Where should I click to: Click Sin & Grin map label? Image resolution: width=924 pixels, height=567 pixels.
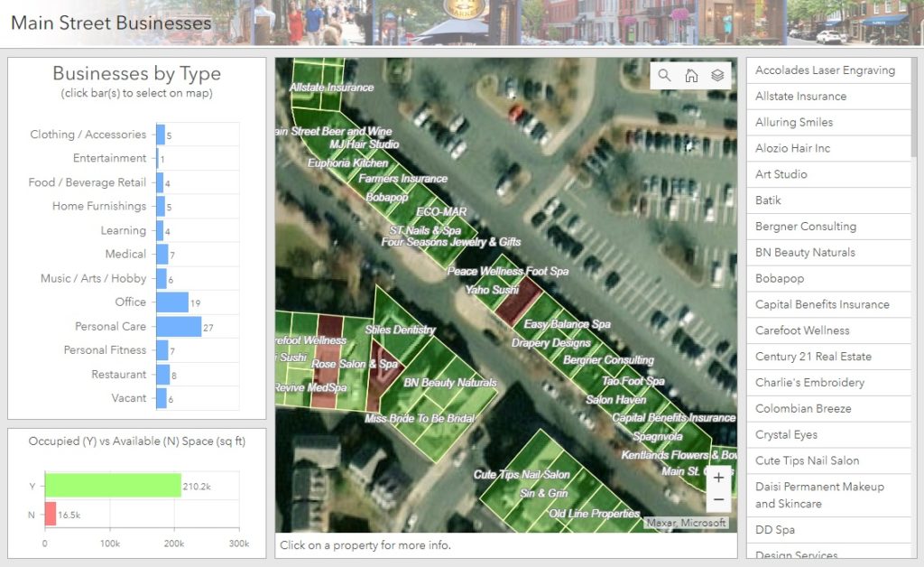(x=543, y=493)
